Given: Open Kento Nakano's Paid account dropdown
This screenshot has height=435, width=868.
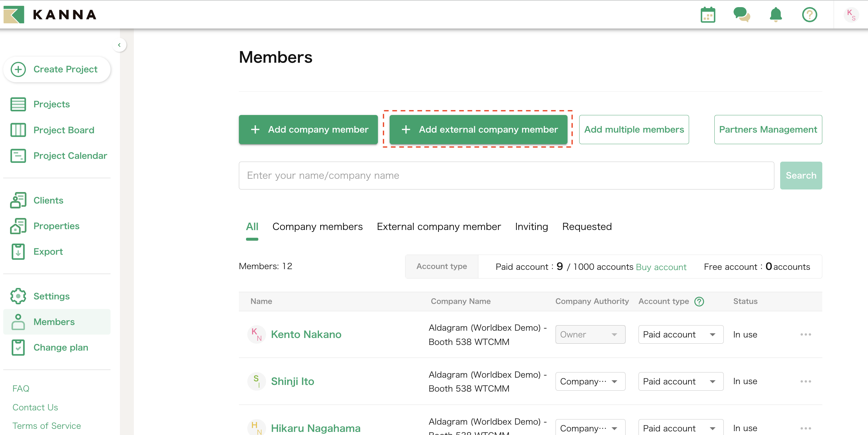Looking at the screenshot, I should (x=680, y=334).
